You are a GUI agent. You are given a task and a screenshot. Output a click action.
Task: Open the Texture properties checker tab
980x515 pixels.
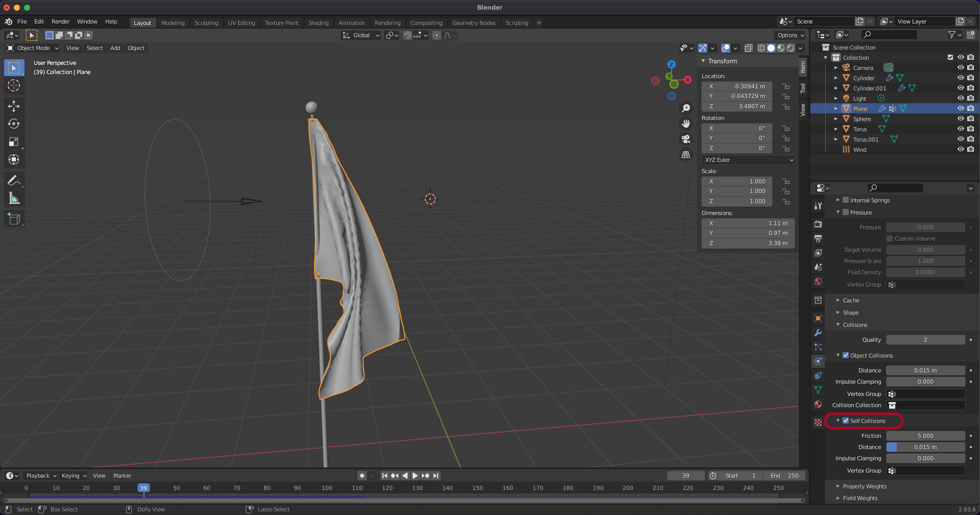pos(818,423)
